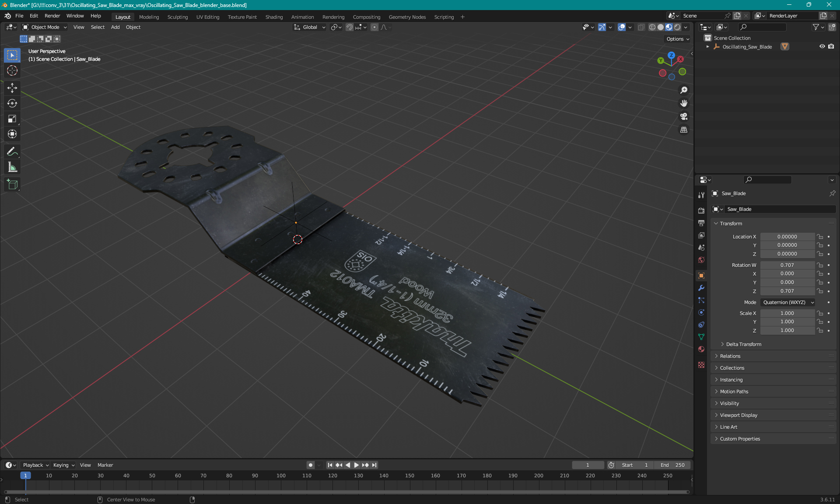Click the zoom viewport icon
840x504 pixels.
[x=684, y=90]
